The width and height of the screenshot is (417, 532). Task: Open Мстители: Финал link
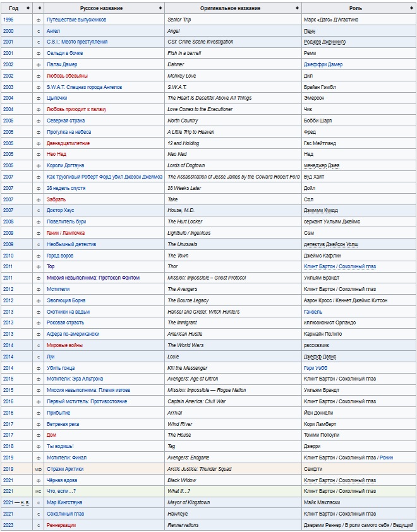click(66, 458)
